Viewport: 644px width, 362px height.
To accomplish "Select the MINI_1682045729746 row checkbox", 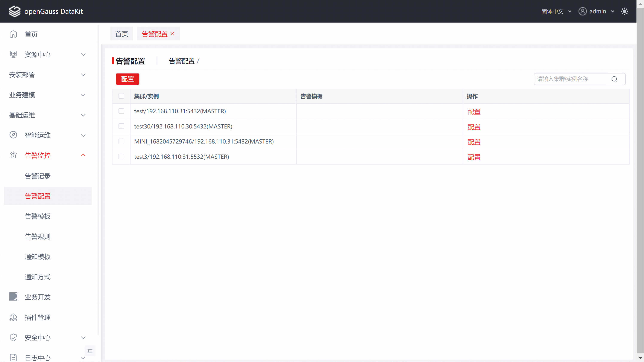I will [x=121, y=141].
